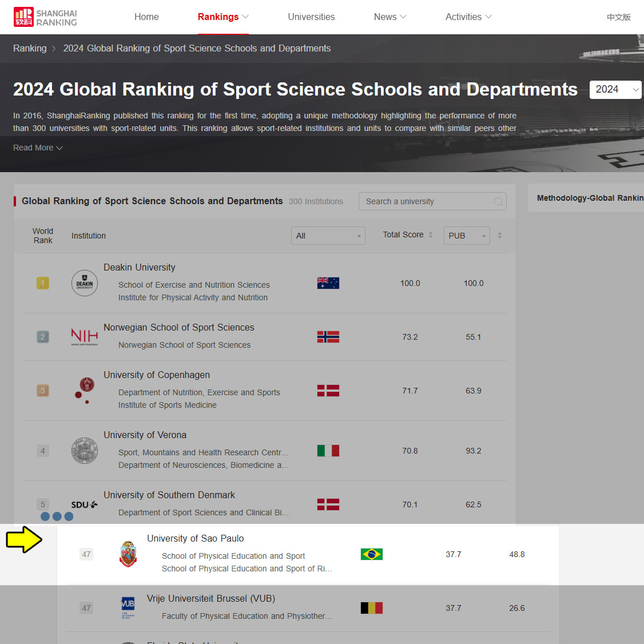Screen dimensions: 644x644
Task: Open University of Copenhagen link
Action: tap(157, 375)
